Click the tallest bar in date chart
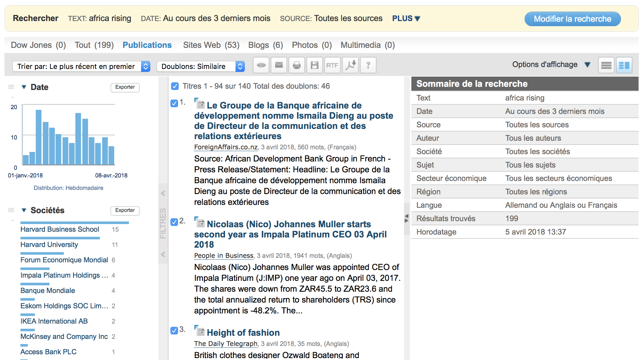644x360 pixels. 39,137
